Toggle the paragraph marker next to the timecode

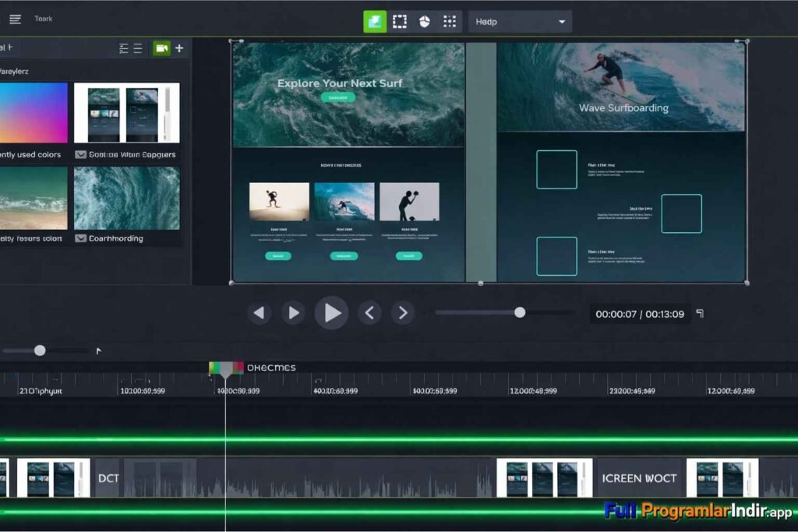(700, 312)
